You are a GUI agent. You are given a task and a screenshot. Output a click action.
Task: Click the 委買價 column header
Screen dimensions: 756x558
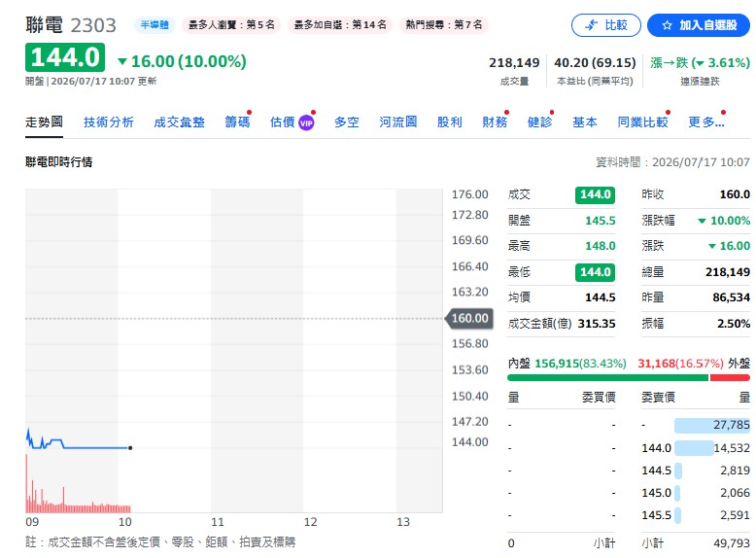point(599,398)
